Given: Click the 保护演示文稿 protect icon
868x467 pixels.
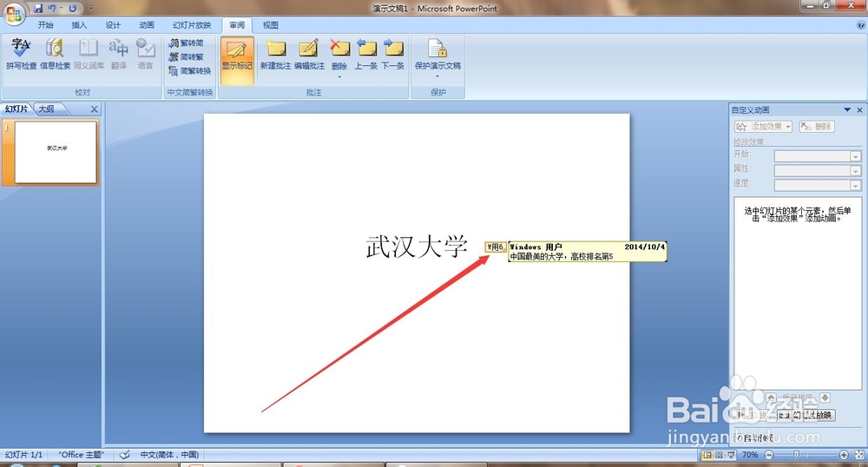Looking at the screenshot, I should (x=437, y=49).
